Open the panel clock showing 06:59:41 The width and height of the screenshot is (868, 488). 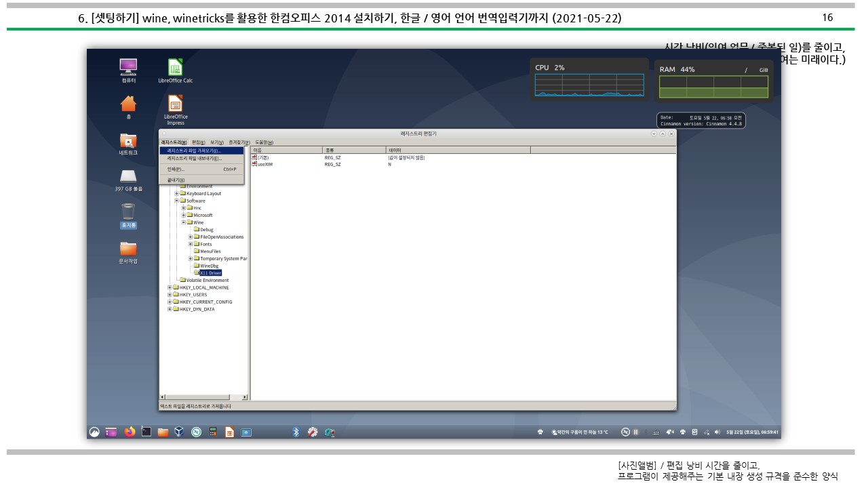[x=752, y=432]
